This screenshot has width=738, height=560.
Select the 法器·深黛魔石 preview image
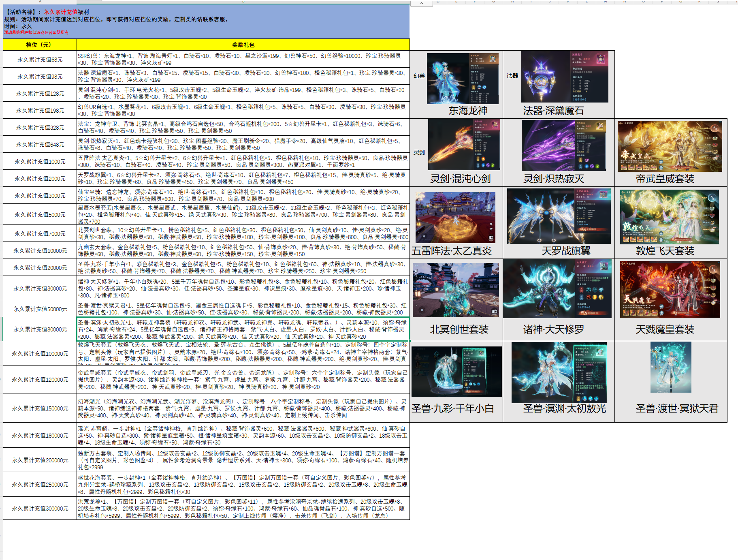coord(564,77)
